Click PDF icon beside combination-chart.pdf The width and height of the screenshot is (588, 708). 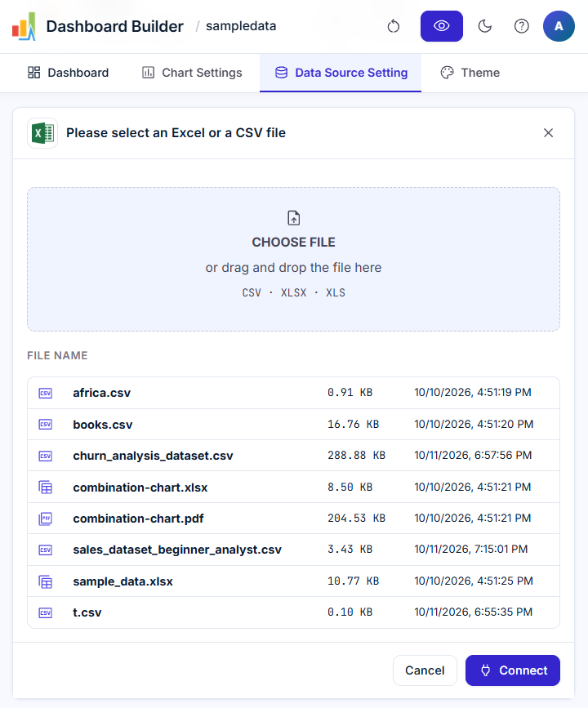point(45,519)
